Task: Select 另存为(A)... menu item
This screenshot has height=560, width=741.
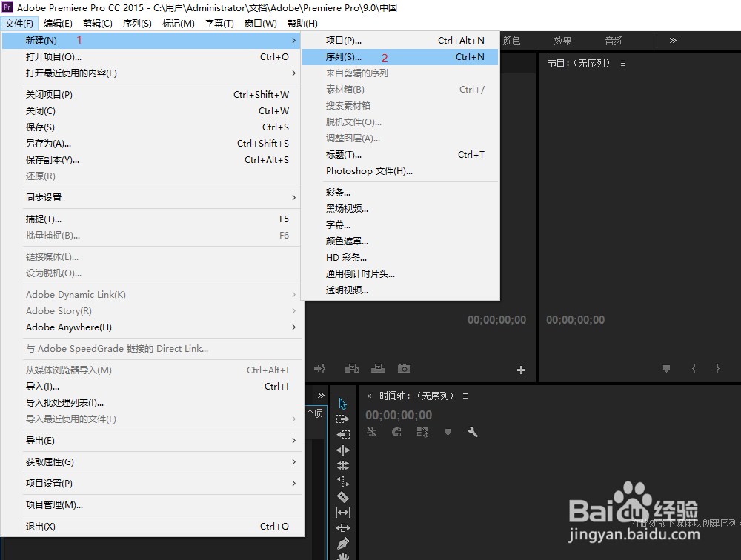Action: coord(151,143)
